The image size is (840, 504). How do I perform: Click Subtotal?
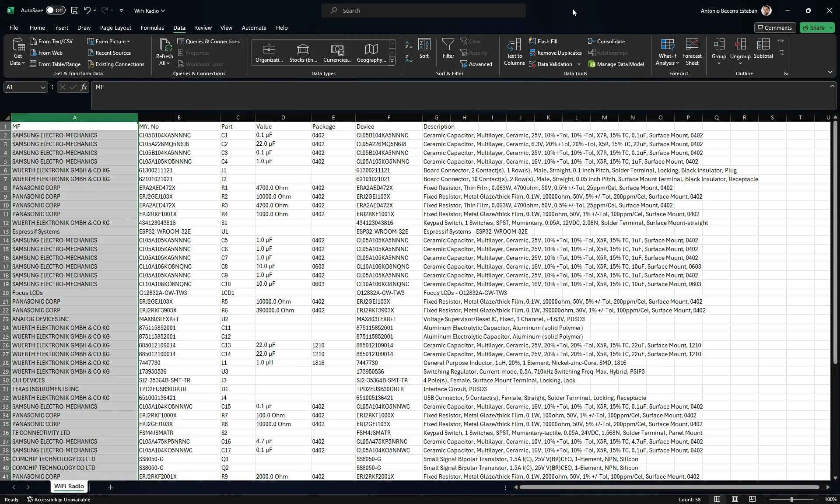point(763,49)
